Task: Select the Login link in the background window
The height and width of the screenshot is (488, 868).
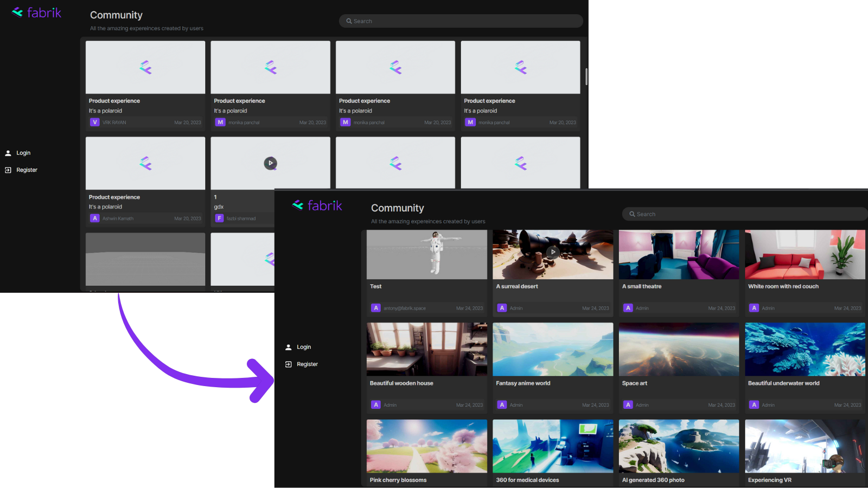Action: 23,153
